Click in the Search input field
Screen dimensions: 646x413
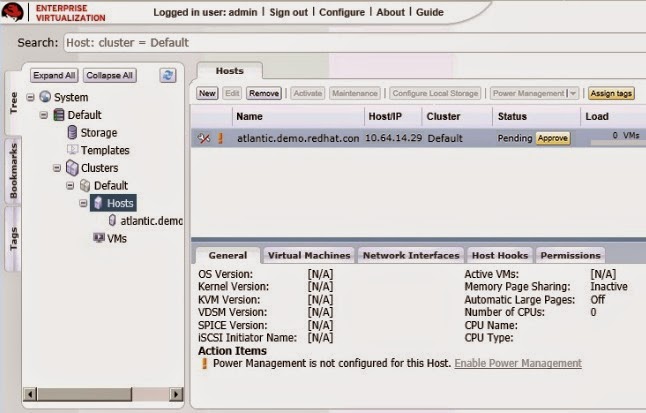[354, 42]
